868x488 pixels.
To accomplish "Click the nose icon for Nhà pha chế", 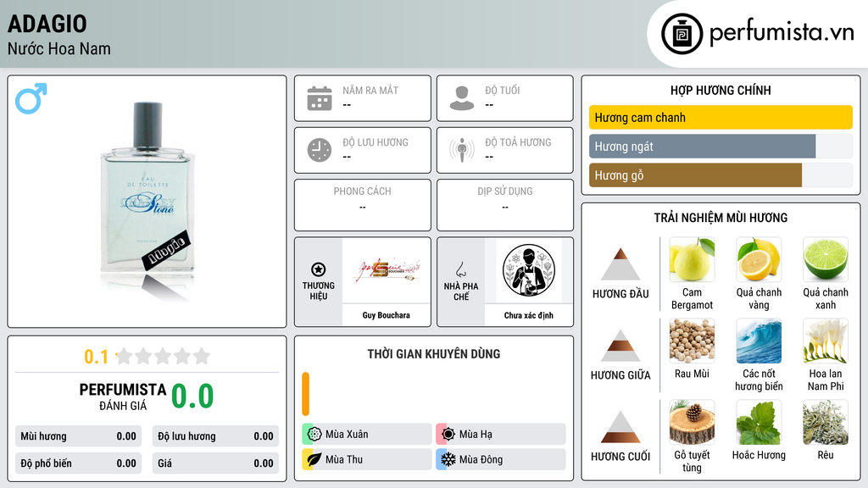I will point(460,269).
